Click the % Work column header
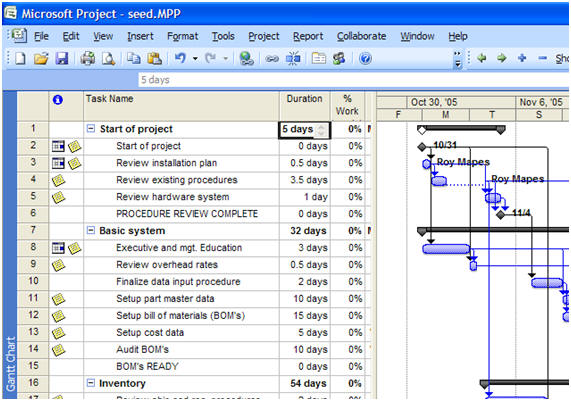Image resolution: width=571 pixels, height=401 pixels. pyautogui.click(x=347, y=106)
